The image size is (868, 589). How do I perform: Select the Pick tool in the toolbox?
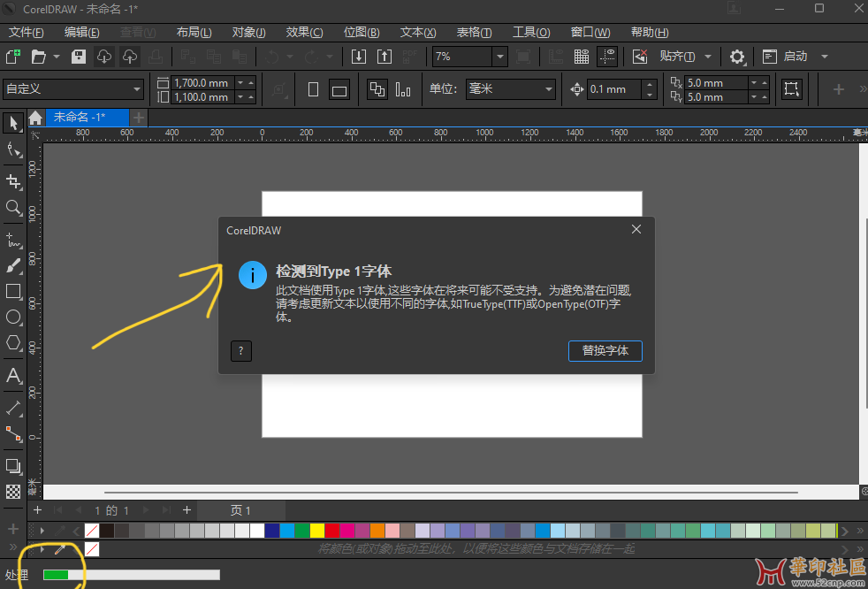(13, 122)
